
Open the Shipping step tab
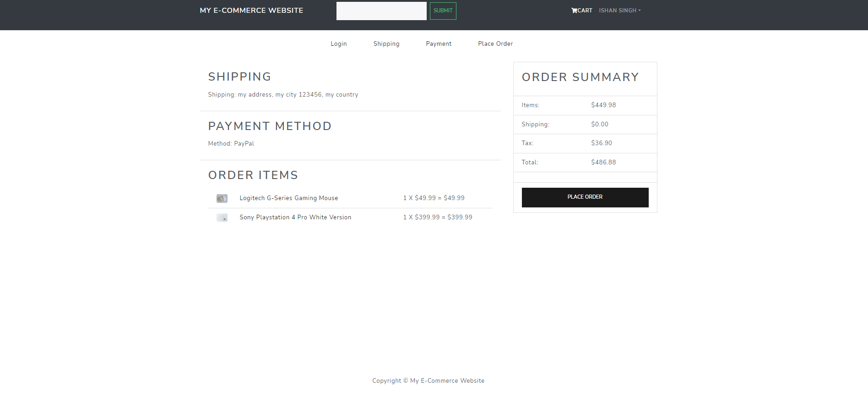(386, 44)
